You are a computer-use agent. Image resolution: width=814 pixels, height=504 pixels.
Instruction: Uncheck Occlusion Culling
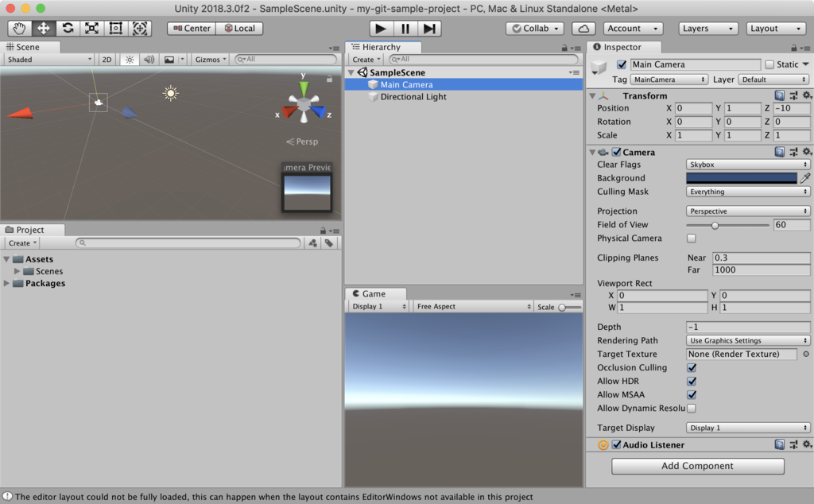(x=692, y=367)
